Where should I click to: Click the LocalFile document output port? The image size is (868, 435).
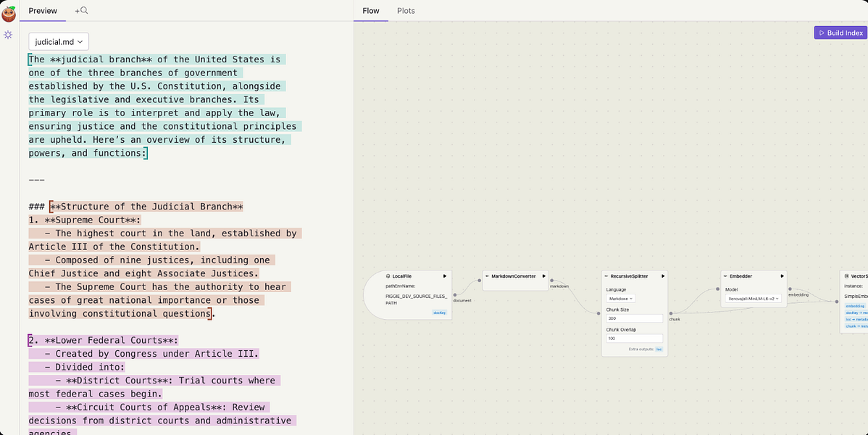455,295
